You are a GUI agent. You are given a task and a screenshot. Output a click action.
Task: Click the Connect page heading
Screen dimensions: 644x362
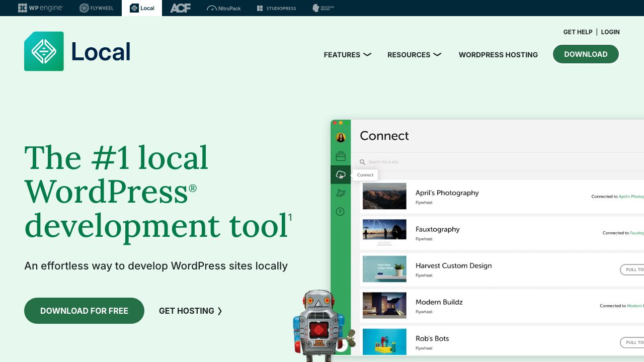click(384, 136)
